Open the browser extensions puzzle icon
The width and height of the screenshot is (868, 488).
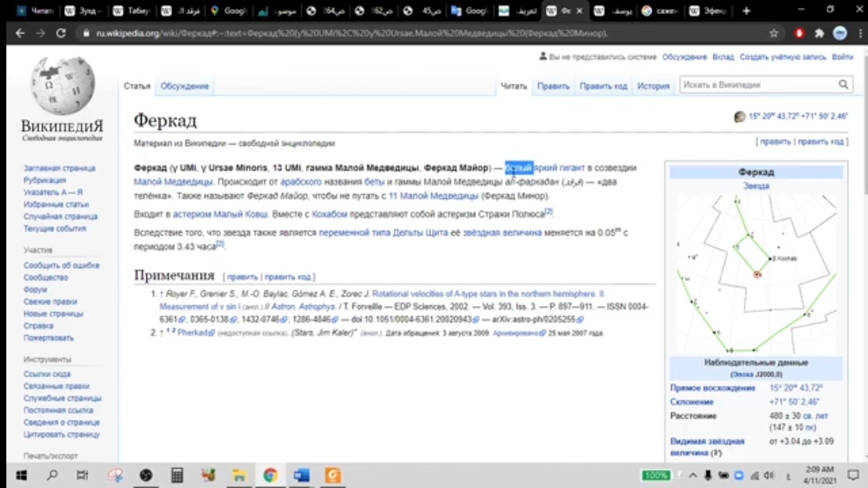click(819, 33)
